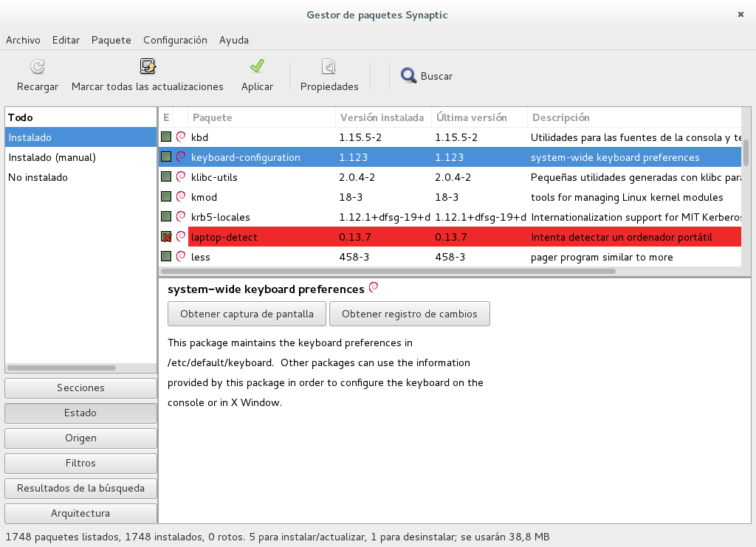Toggle removal-marked checkbox for laptop-detect
The height and width of the screenshot is (547, 756).
point(166,237)
